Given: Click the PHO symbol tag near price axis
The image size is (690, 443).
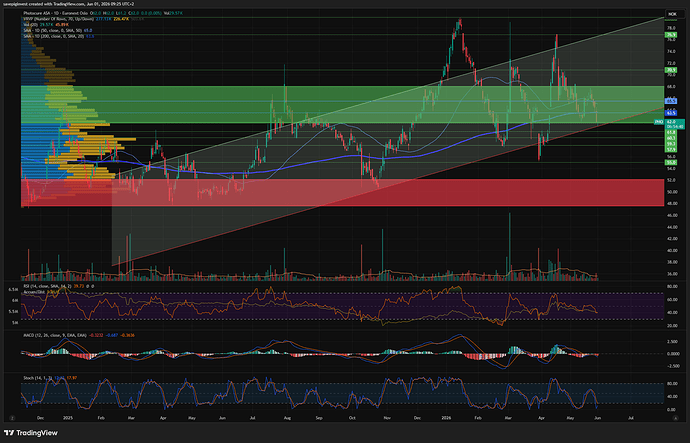Looking at the screenshot, I should (x=659, y=122).
